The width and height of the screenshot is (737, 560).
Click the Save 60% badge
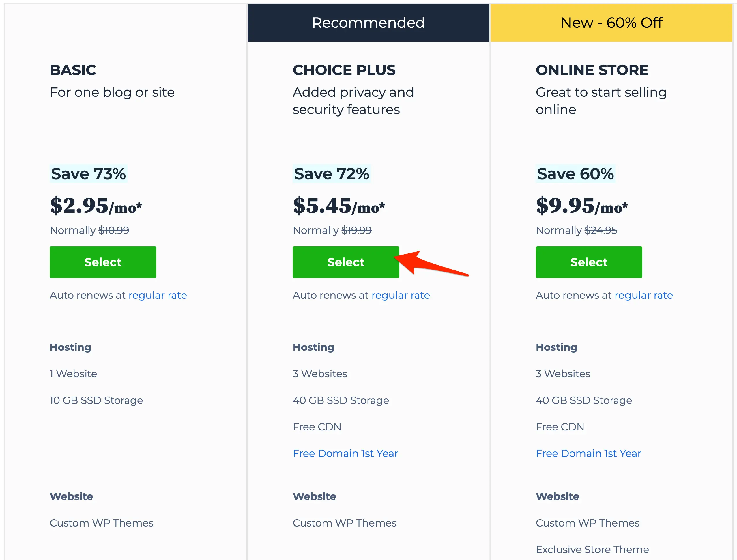pos(575,174)
